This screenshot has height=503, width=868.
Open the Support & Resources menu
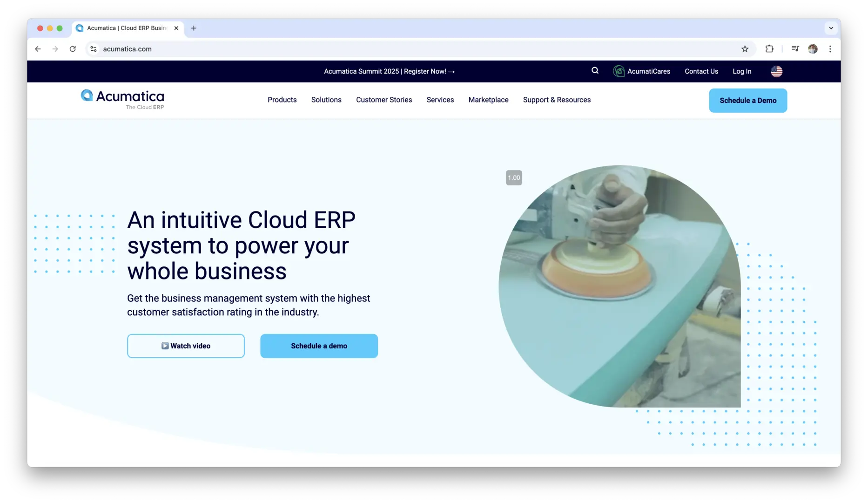pos(557,100)
